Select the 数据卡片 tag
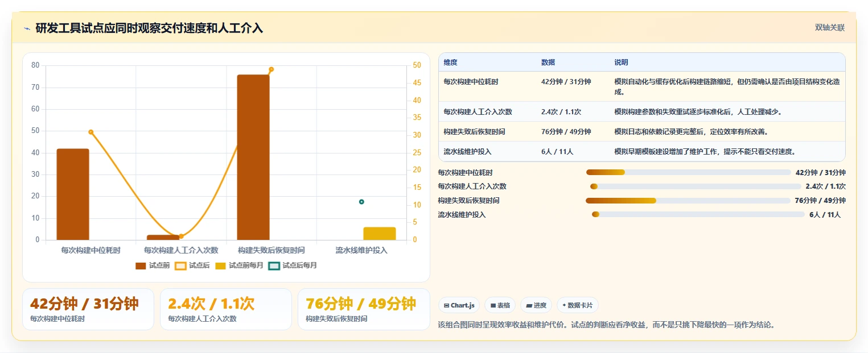Image resolution: width=868 pixels, height=353 pixels. click(577, 305)
